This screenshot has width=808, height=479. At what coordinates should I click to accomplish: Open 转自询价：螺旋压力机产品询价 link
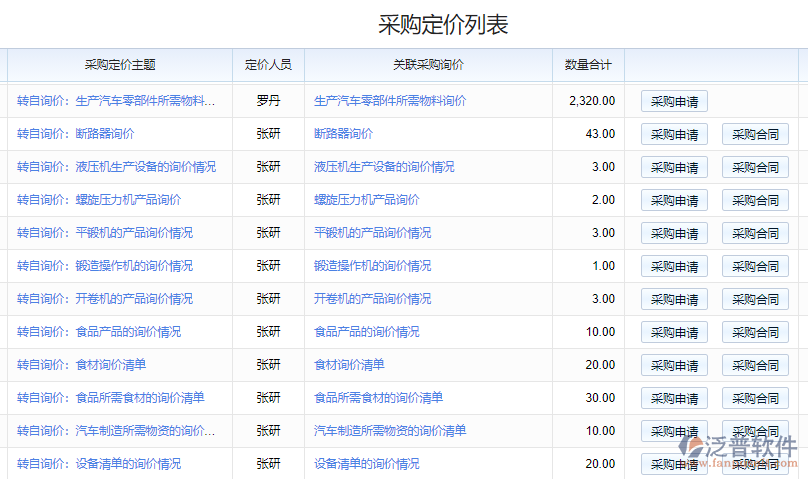(99, 200)
